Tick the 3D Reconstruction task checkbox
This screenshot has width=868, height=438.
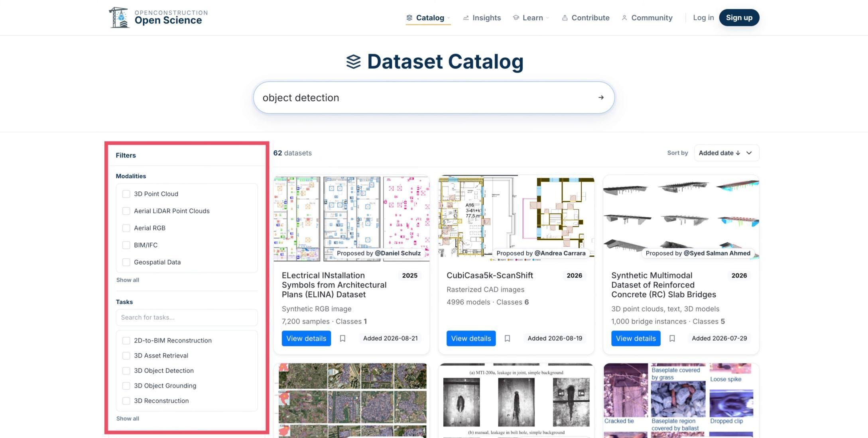126,401
